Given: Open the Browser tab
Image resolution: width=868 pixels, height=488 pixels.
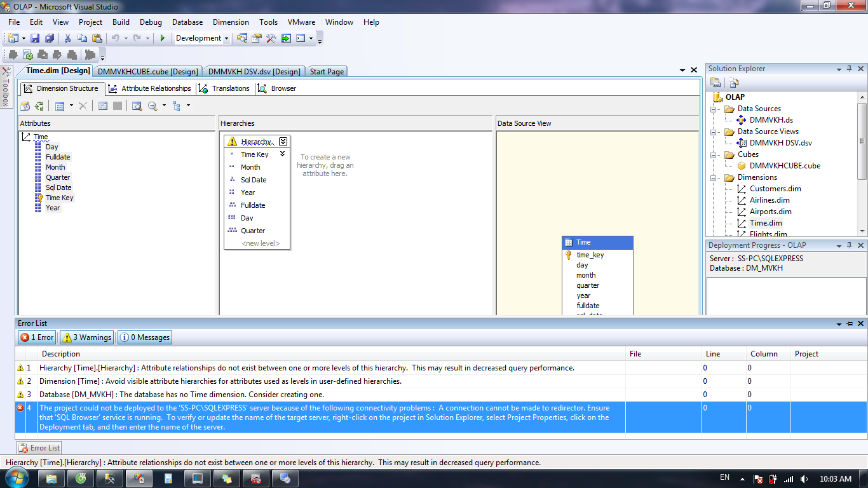Looking at the screenshot, I should (x=277, y=88).
